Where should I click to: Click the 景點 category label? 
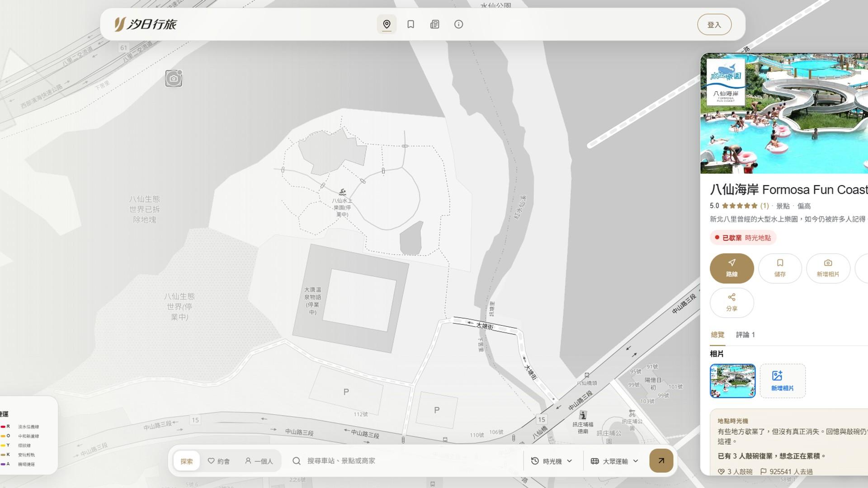coord(783,206)
